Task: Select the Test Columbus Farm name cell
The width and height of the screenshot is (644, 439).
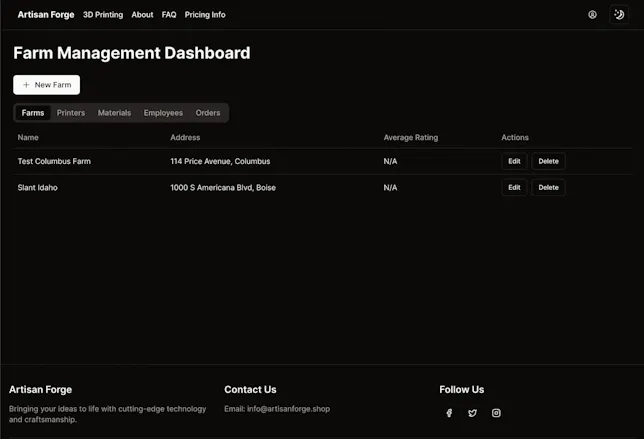Action: coord(54,161)
